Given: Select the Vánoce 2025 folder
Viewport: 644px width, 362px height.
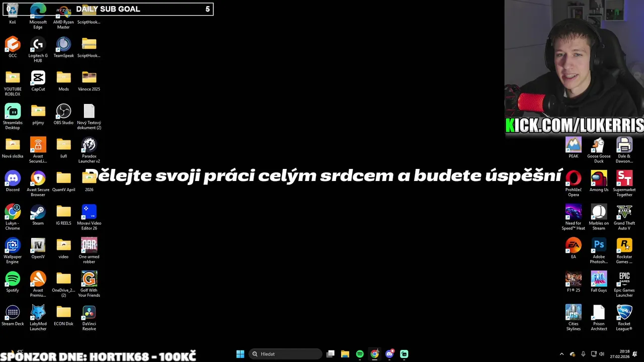Looking at the screenshot, I should pyautogui.click(x=89, y=81).
